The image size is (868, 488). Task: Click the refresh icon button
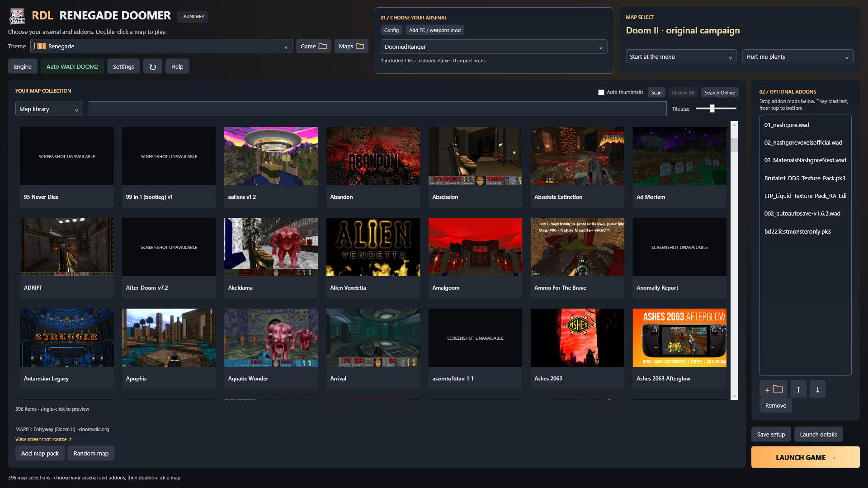[x=153, y=66]
